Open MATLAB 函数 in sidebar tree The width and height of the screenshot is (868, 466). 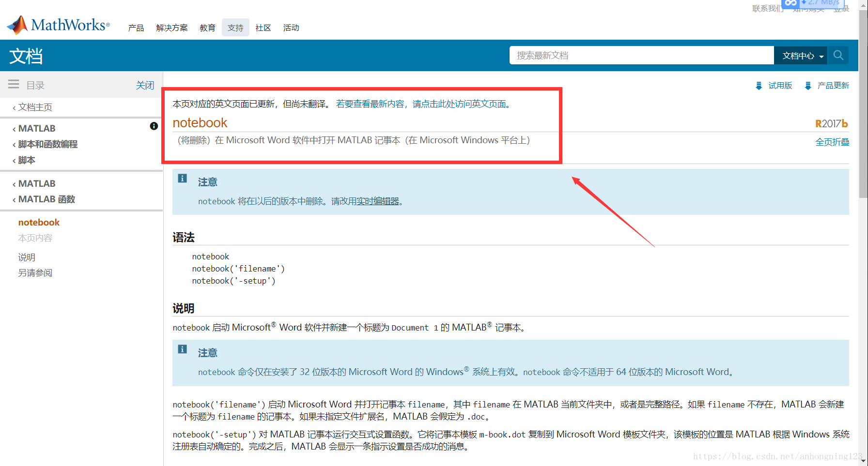coord(46,199)
